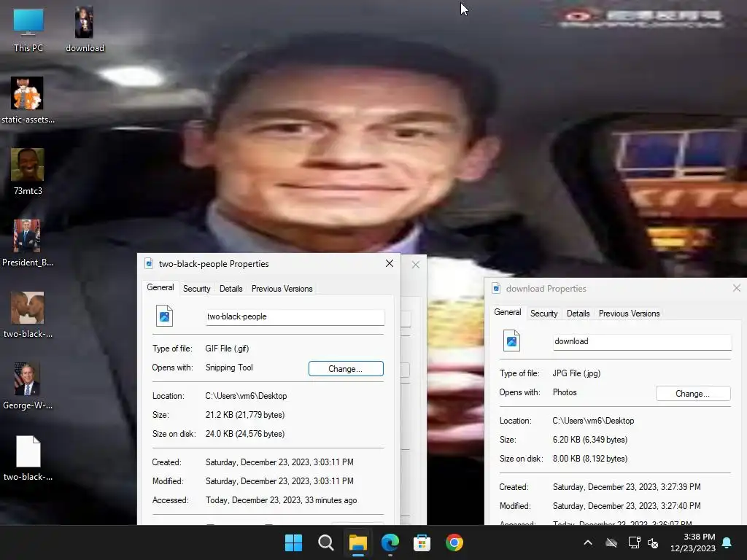Select the 73mtc3 desktop image icon
The width and height of the screenshot is (747, 560).
click(x=28, y=172)
